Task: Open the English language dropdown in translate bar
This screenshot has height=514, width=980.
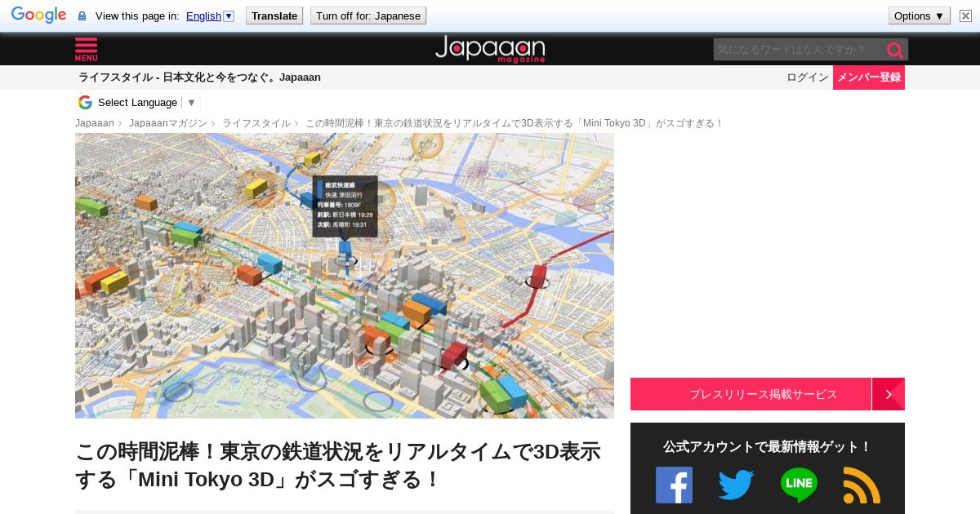Action: (210, 16)
